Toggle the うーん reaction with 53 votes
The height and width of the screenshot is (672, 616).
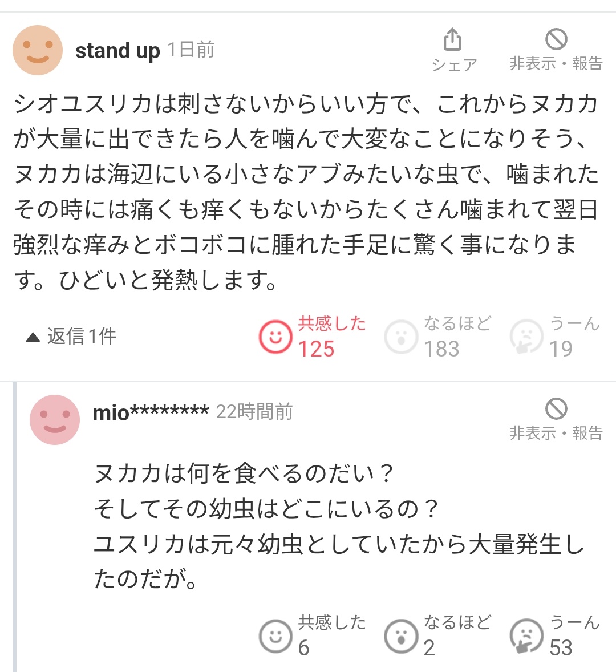click(x=526, y=635)
